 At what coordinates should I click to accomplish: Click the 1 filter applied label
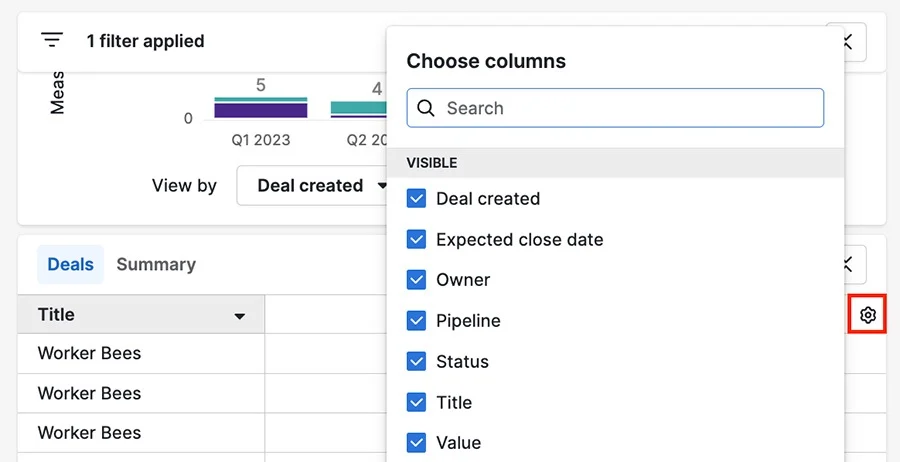pyautogui.click(x=145, y=41)
